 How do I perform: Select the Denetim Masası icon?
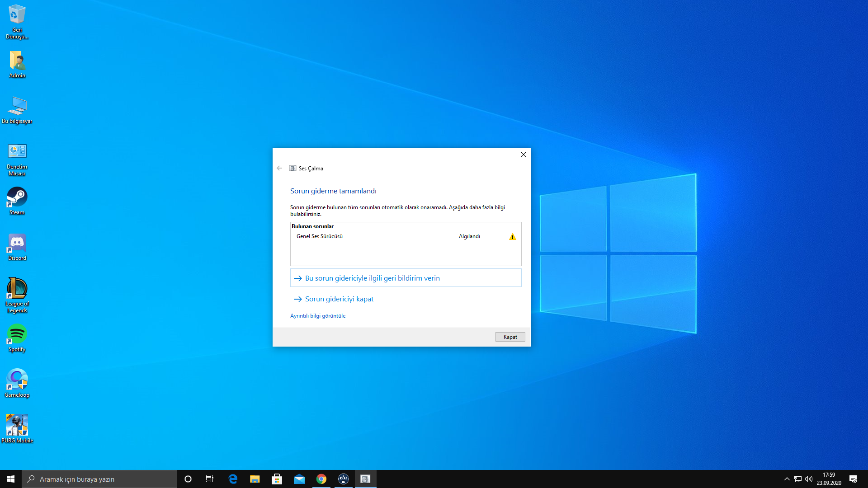[17, 160]
